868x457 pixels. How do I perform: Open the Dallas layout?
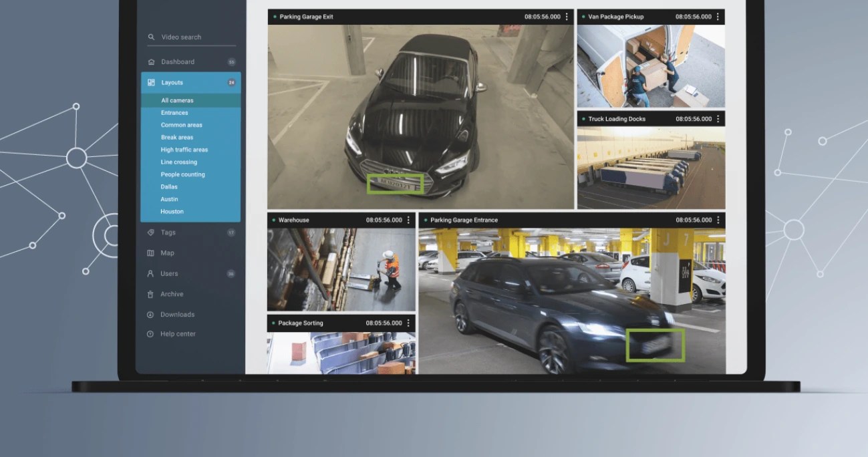(x=168, y=186)
